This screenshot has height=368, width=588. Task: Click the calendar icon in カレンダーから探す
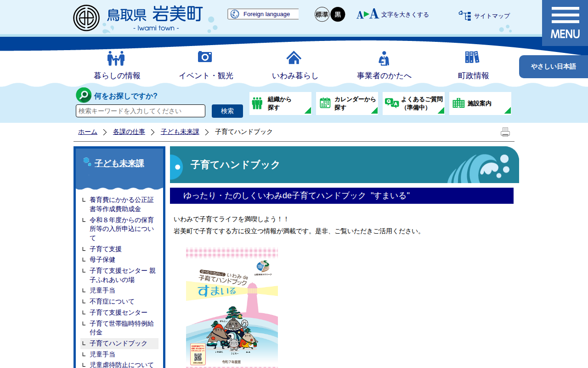(325, 103)
